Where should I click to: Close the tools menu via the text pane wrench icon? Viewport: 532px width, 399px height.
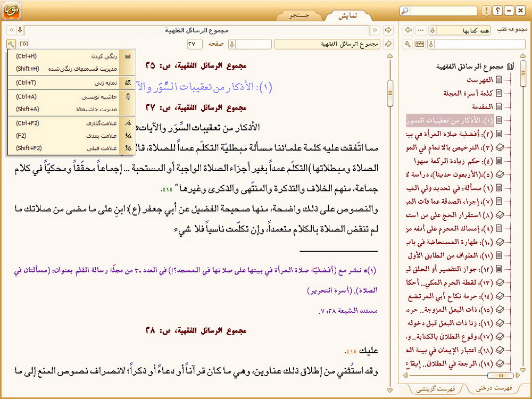tap(11, 44)
